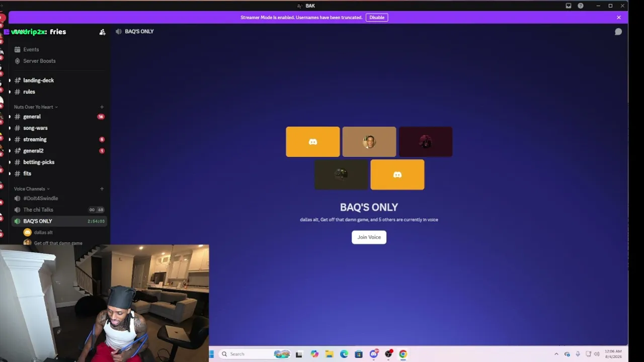Screen dimensions: 644x362
Task: Open the rules channel
Action: click(58, 92)
